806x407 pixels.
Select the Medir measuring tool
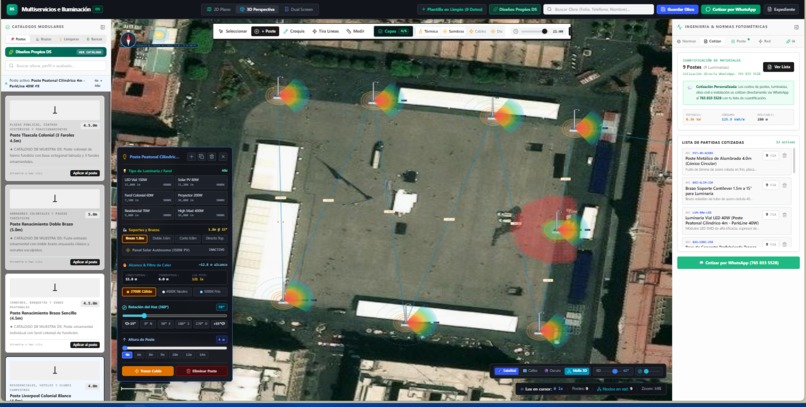(x=355, y=31)
